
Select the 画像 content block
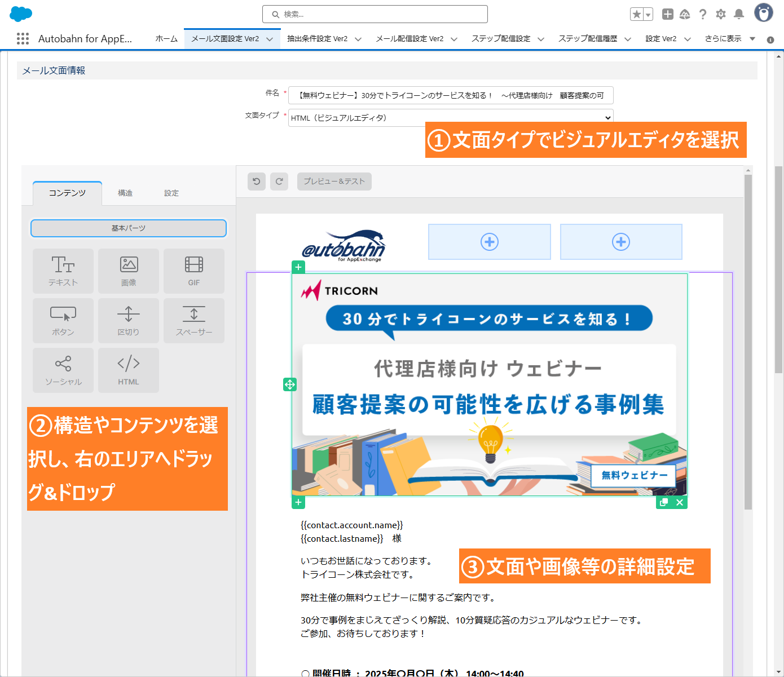click(129, 271)
